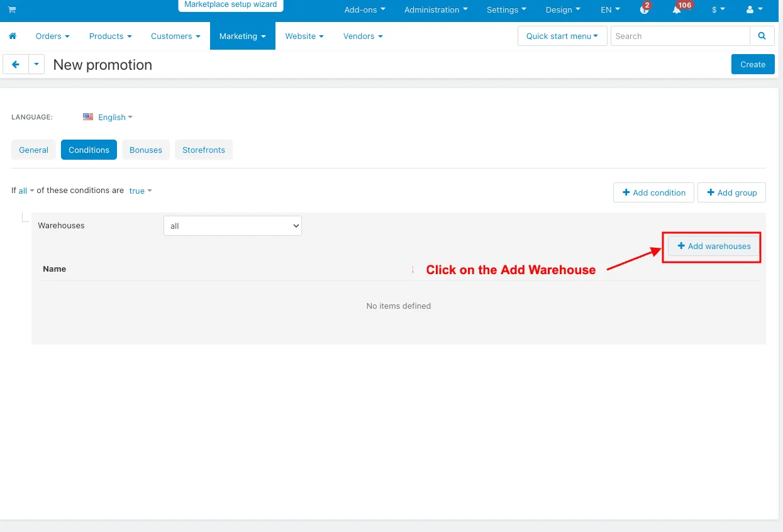Viewport: 783px width, 532px height.
Task: Open the currency dollar selector
Action: (x=718, y=10)
